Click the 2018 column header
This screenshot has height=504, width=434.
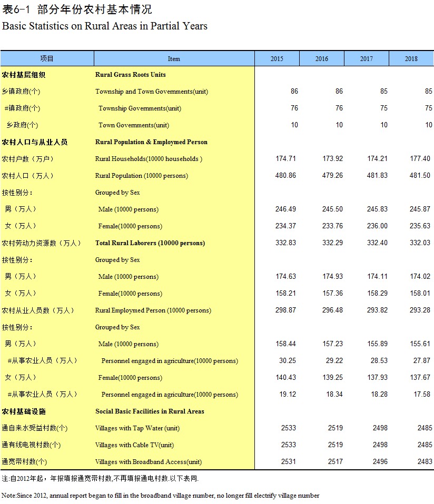pyautogui.click(x=411, y=58)
